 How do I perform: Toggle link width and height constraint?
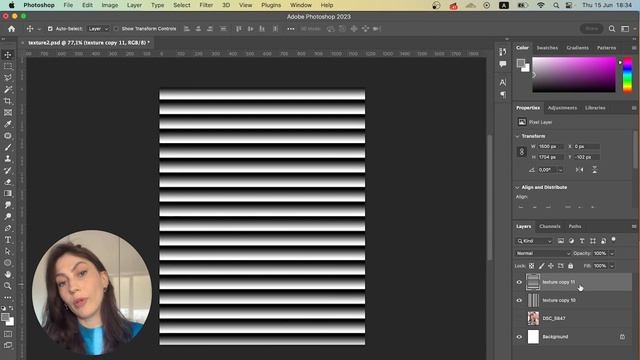[522, 152]
